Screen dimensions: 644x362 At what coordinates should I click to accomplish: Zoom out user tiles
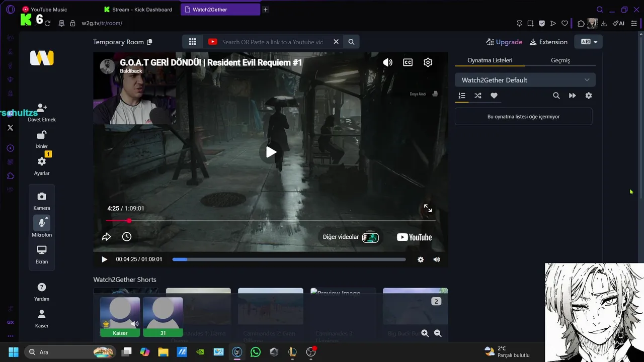(x=438, y=333)
